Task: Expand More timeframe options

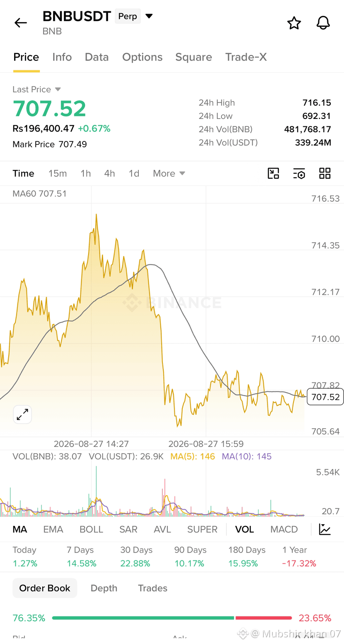Action: (169, 173)
